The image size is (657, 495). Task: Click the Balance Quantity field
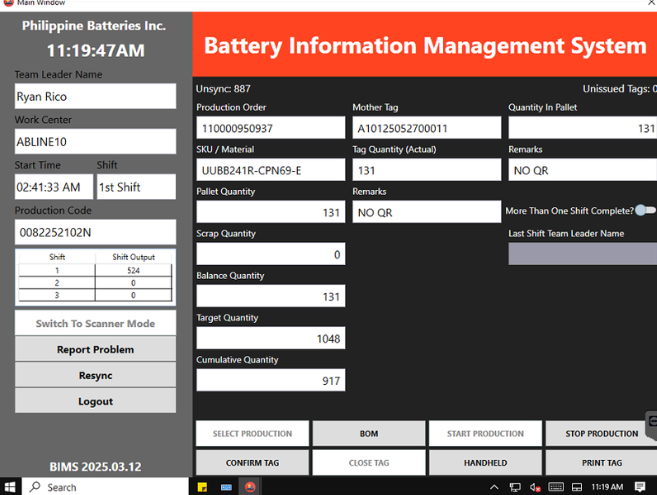tap(271, 296)
